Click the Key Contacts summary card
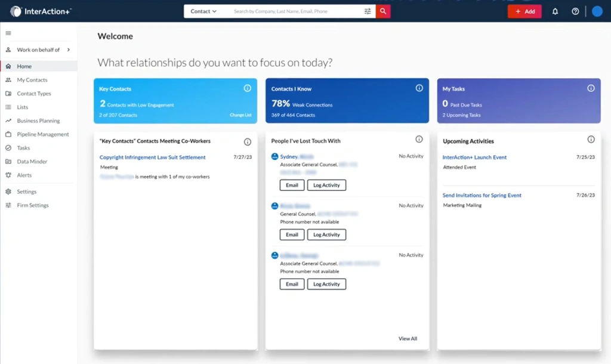The height and width of the screenshot is (364, 611). (x=175, y=101)
